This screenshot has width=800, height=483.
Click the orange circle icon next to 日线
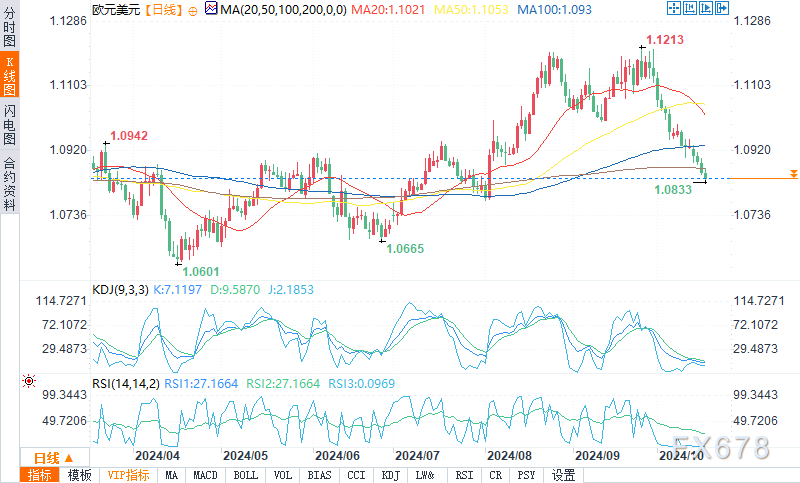pos(193,11)
